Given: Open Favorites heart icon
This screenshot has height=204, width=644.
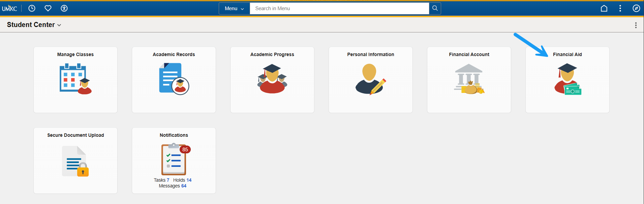Looking at the screenshot, I should [48, 8].
